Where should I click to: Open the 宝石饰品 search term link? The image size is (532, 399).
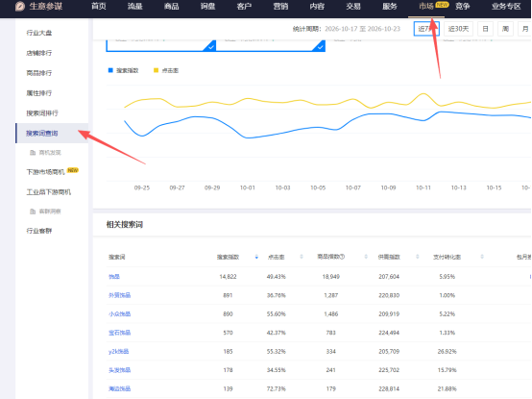(119, 333)
